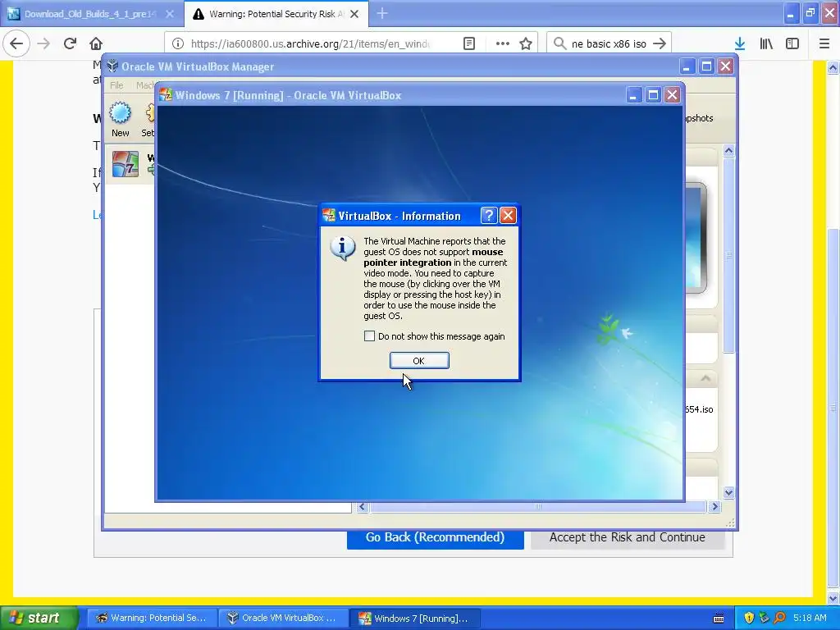Screen dimensions: 840x630
Task: Minimize the Windows 7 [Running] VM window
Action: (633, 95)
